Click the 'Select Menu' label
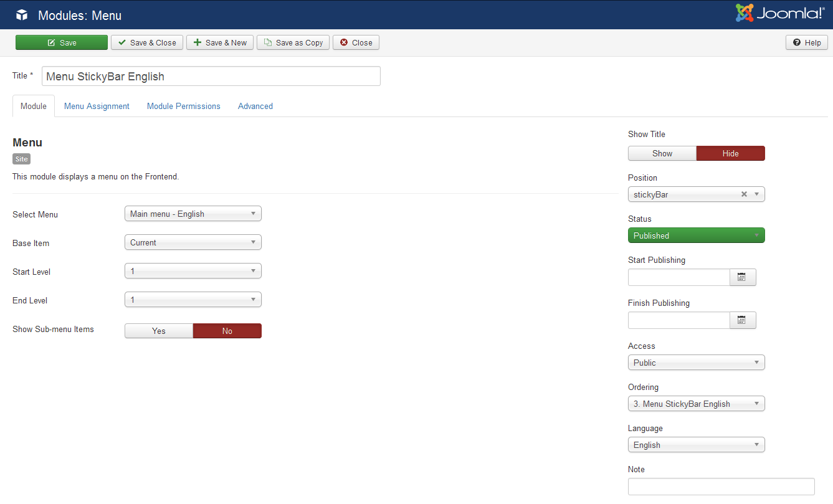This screenshot has width=833, height=504. 35,214
